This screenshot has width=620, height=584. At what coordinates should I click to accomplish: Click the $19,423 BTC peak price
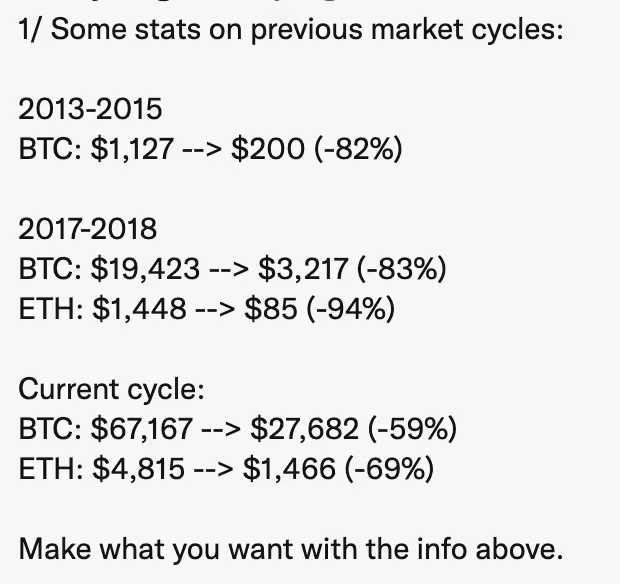pyautogui.click(x=146, y=269)
